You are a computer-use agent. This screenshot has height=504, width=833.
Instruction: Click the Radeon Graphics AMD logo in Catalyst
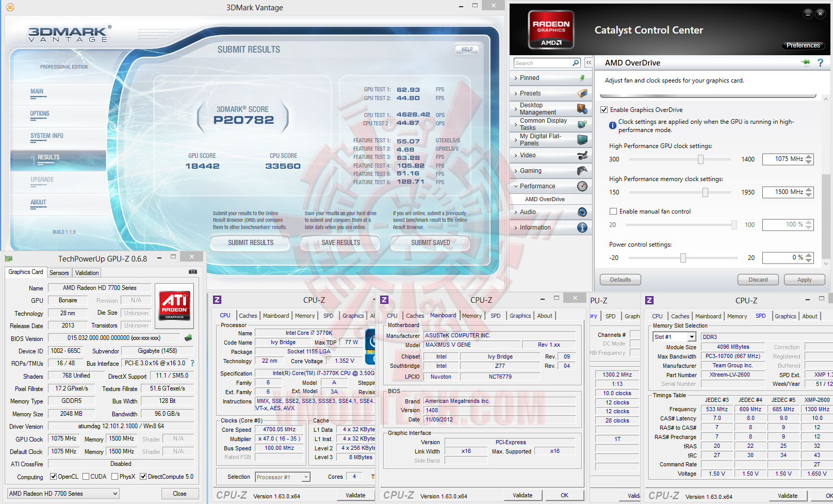coord(551,30)
